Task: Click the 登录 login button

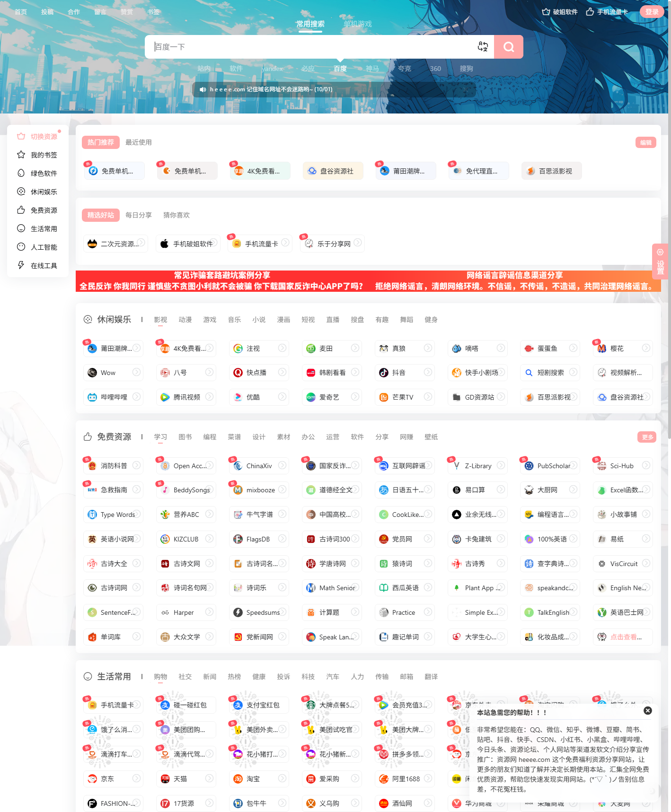Action: (x=652, y=12)
